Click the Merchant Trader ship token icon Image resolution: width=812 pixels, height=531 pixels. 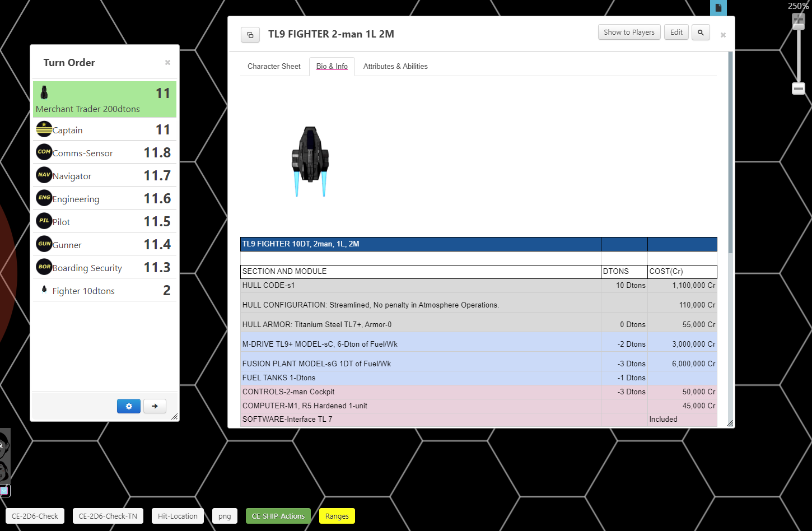coord(44,92)
